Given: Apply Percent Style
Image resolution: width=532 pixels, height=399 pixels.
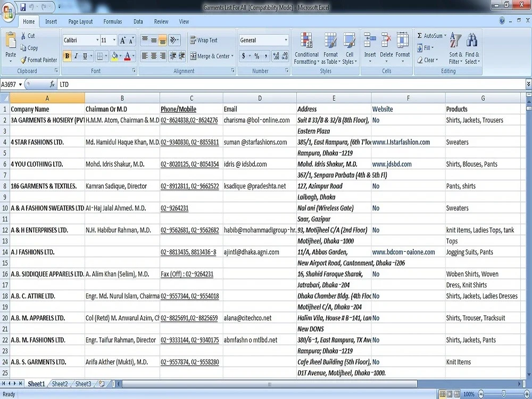Looking at the screenshot, I should coord(257,56).
